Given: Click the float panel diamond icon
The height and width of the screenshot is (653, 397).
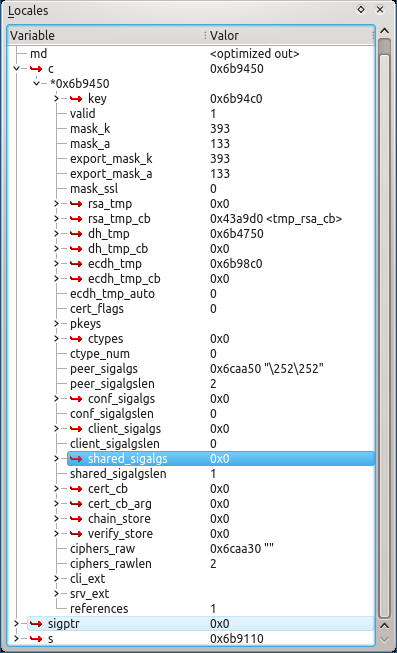Looking at the screenshot, I should pyautogui.click(x=361, y=10).
